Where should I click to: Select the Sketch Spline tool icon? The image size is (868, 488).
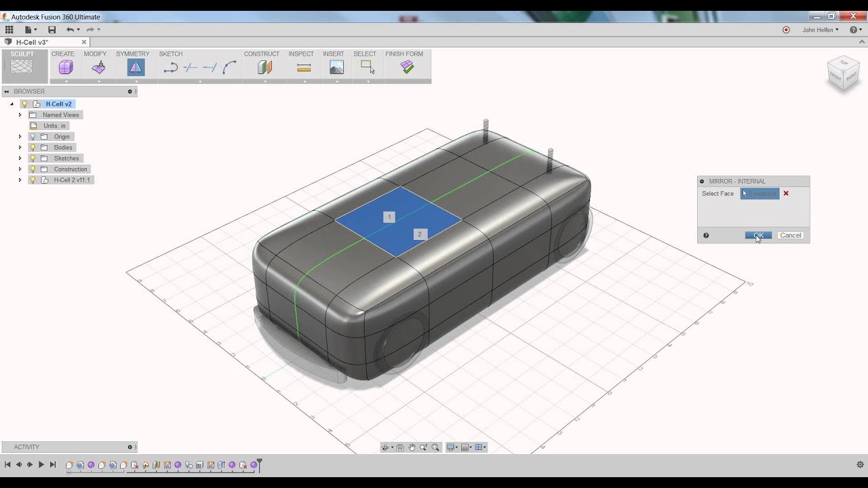click(x=170, y=67)
